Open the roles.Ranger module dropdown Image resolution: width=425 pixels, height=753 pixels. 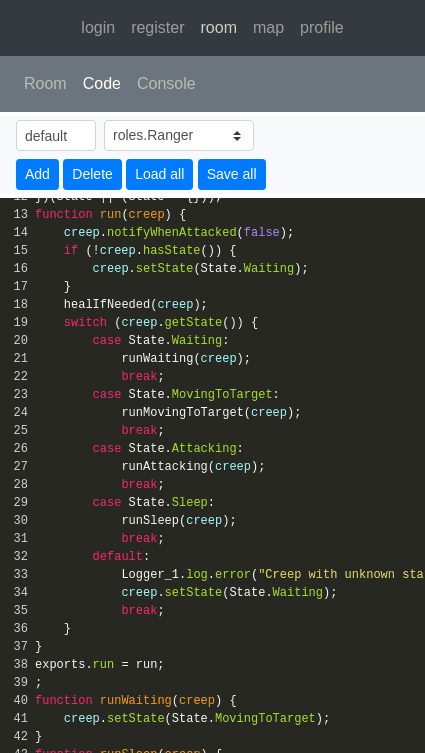[x=179, y=135]
